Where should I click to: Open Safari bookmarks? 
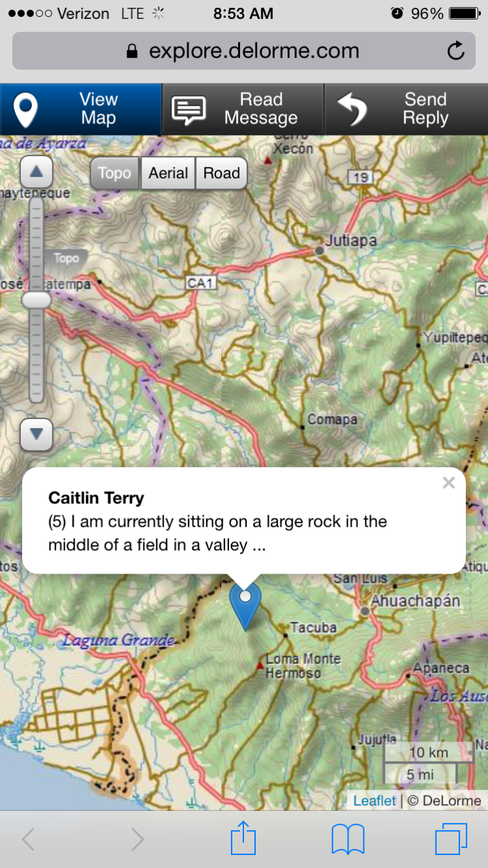[348, 839]
